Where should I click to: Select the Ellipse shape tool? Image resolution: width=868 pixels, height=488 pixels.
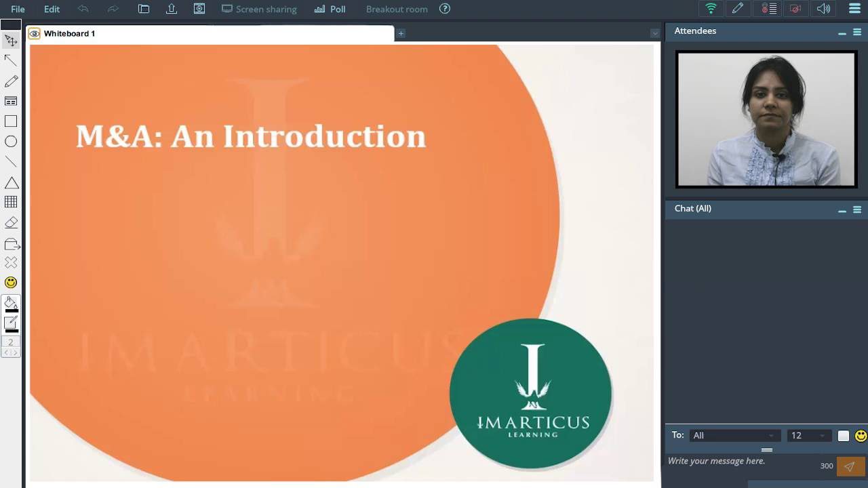point(11,141)
